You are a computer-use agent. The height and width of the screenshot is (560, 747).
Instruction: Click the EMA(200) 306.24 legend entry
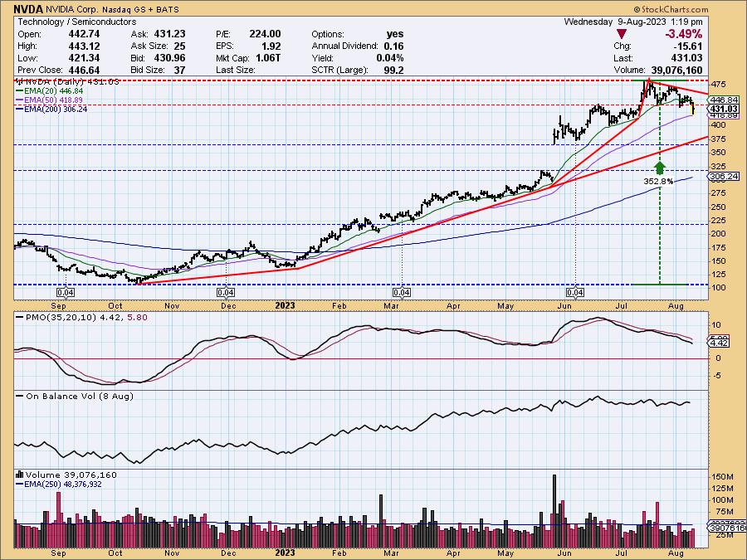52,109
